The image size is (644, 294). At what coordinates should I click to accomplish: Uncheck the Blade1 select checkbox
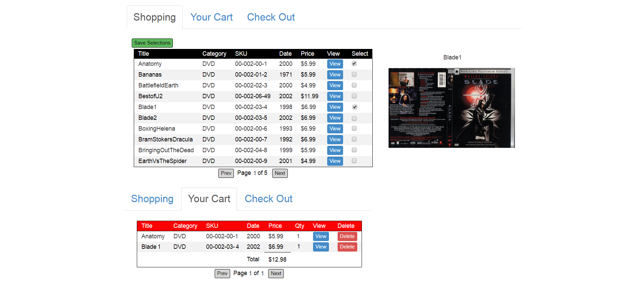point(355,107)
